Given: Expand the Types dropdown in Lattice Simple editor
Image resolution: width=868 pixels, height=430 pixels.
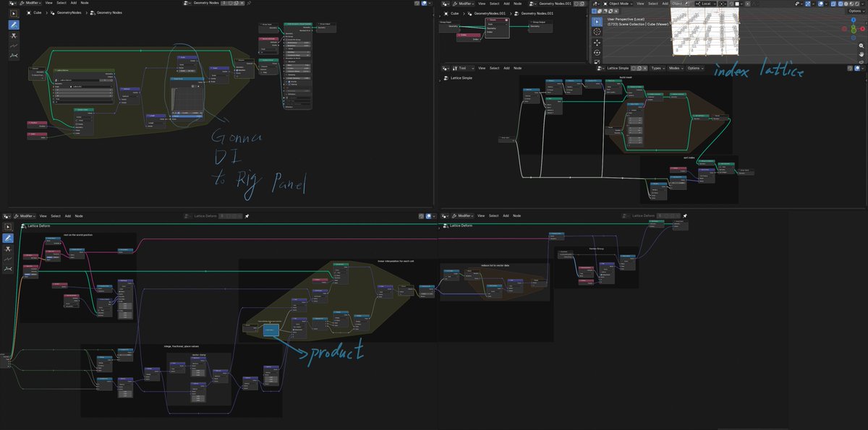Looking at the screenshot, I should (x=658, y=68).
